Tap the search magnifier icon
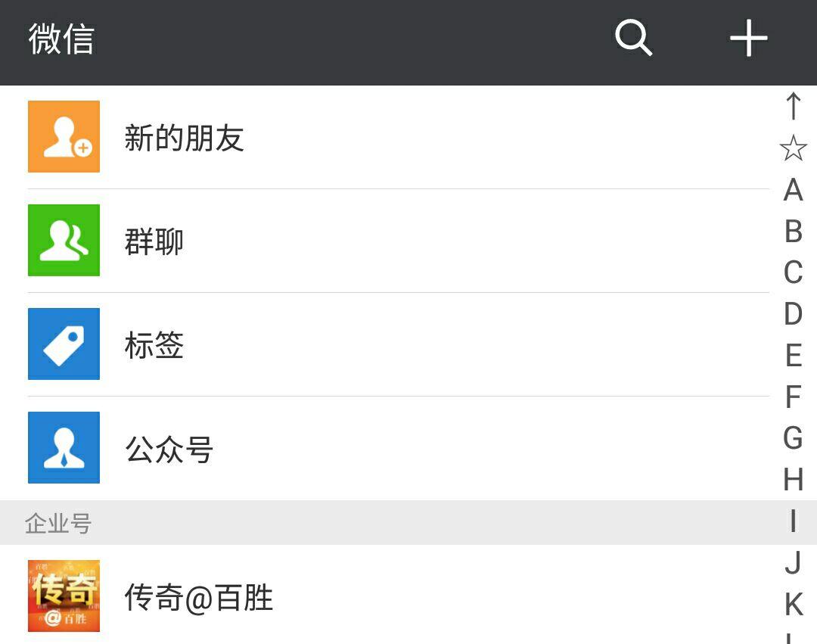 click(634, 38)
